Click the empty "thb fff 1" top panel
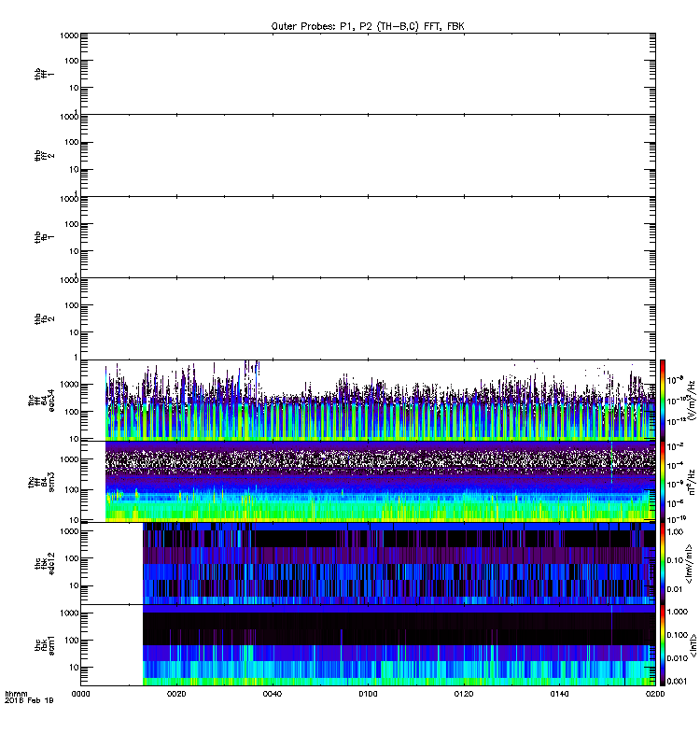The width and height of the screenshot is (700, 747). tap(368, 74)
